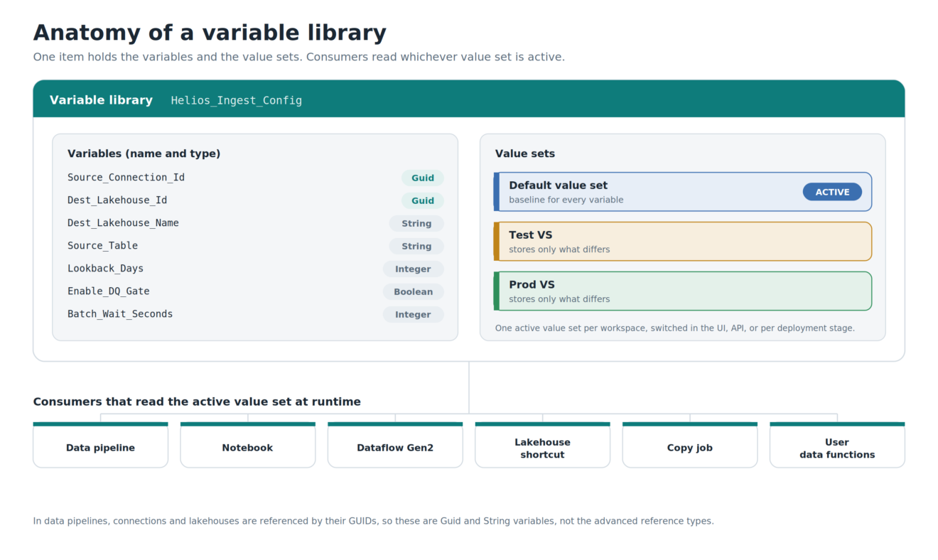Click the Source_Table variable name

click(102, 246)
